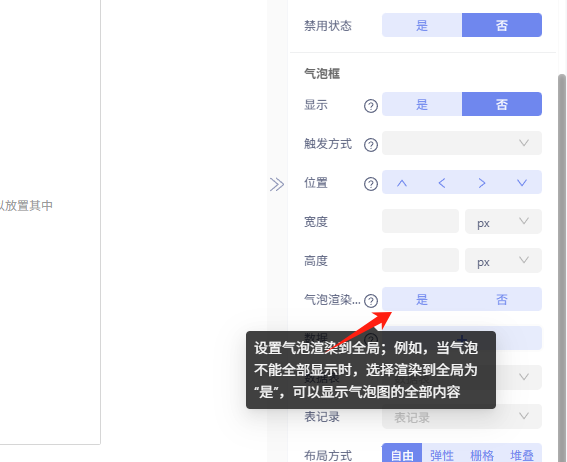The width and height of the screenshot is (567, 462).
Task: Collapse the panel with the double-chevron icon
Action: pos(277,184)
